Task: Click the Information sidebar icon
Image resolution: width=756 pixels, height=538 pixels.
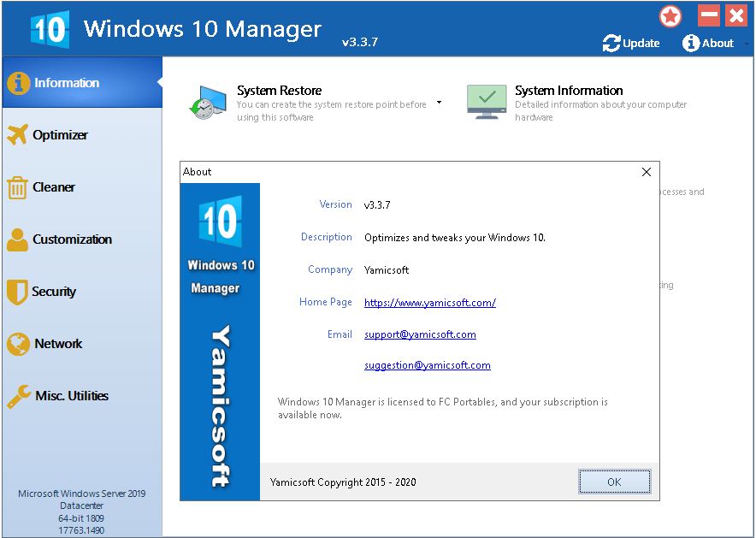Action: (x=18, y=83)
